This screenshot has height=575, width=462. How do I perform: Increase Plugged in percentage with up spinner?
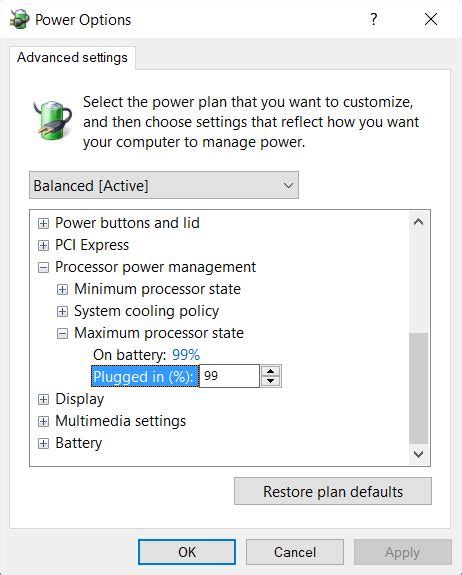pyautogui.click(x=271, y=371)
